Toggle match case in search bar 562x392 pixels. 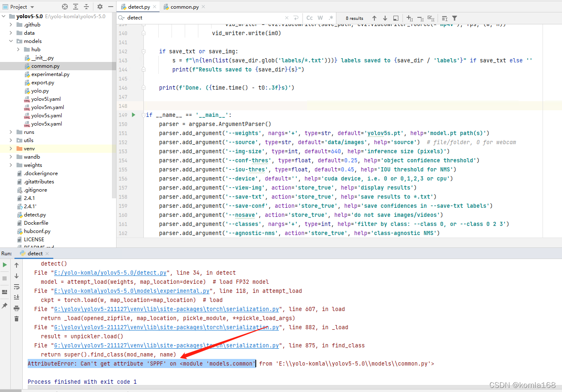point(309,18)
